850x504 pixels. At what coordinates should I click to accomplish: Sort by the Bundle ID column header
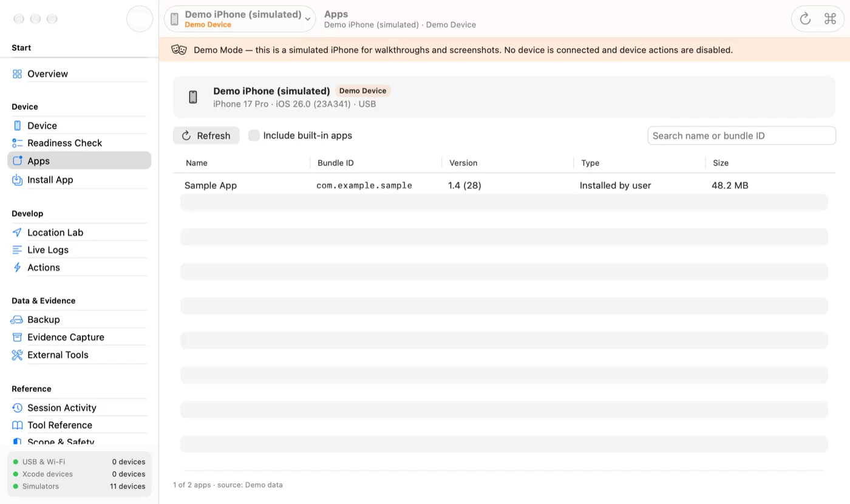[336, 163]
